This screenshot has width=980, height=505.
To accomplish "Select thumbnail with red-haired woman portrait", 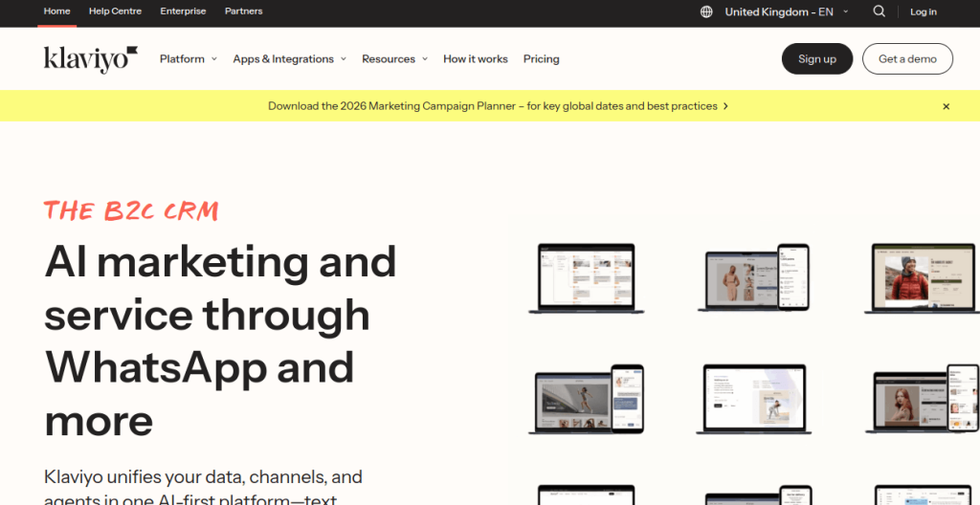I will pos(923,399).
